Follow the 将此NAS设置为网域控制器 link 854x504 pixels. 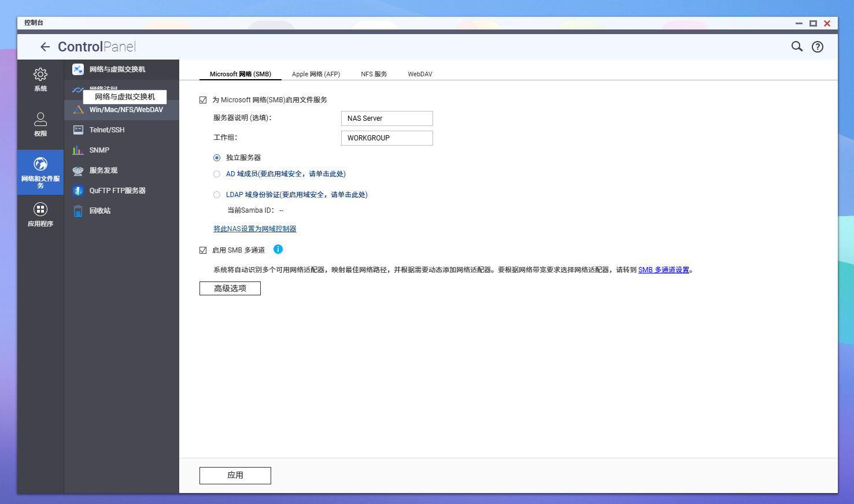[254, 229]
